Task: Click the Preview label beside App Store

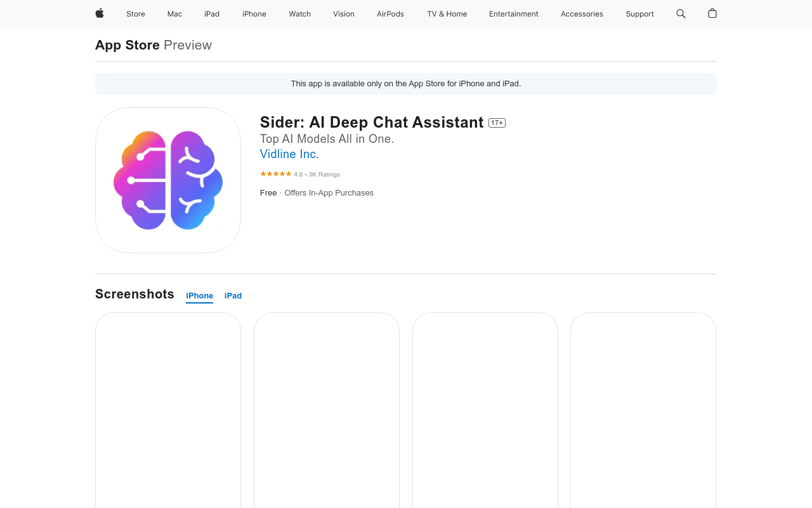Action: (x=188, y=45)
